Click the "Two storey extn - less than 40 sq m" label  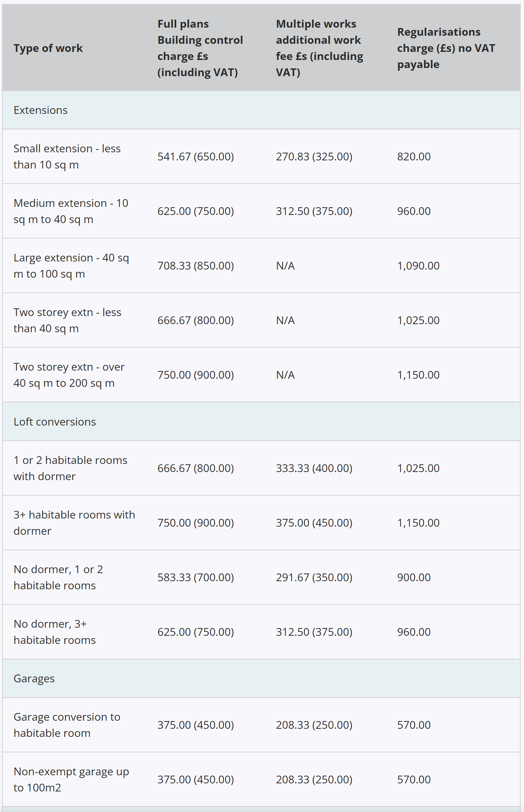click(67, 320)
